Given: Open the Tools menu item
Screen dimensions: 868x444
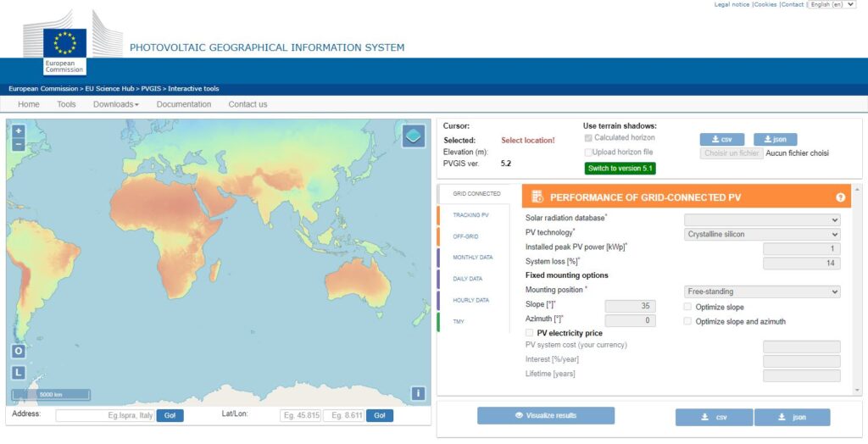Looking at the screenshot, I should (x=66, y=104).
